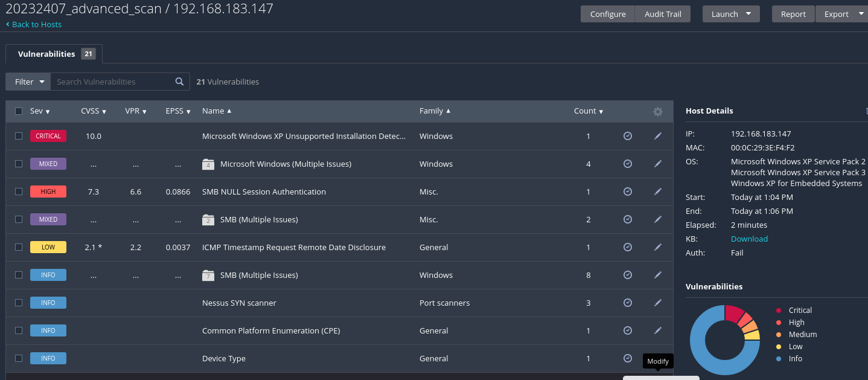Check the Common Platform Enumeration row

coord(19,330)
